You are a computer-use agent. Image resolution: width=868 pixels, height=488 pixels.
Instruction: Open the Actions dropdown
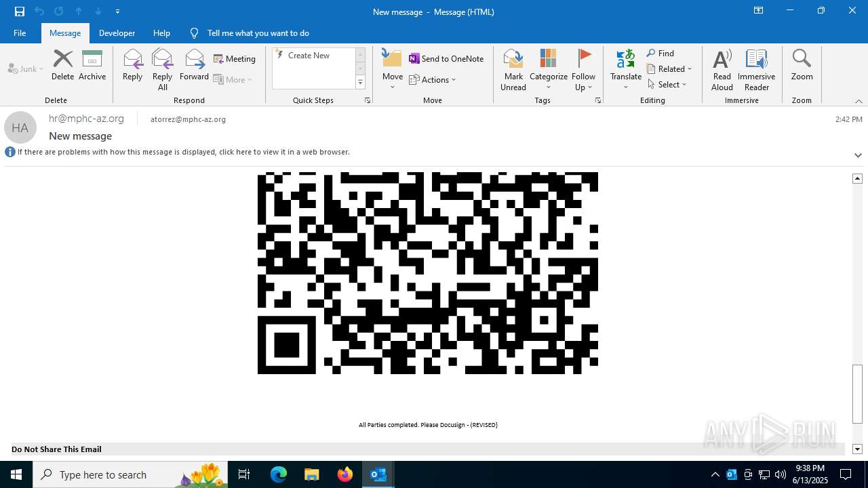pyautogui.click(x=433, y=79)
